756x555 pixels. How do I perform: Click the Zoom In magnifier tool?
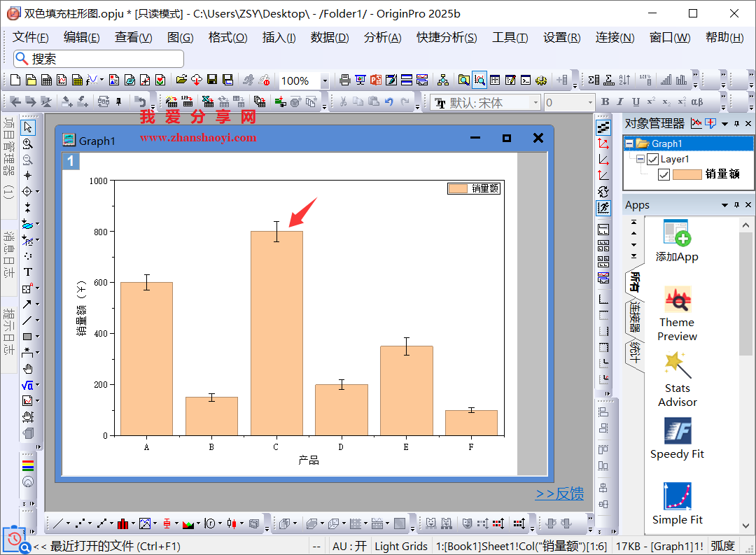pos(28,143)
